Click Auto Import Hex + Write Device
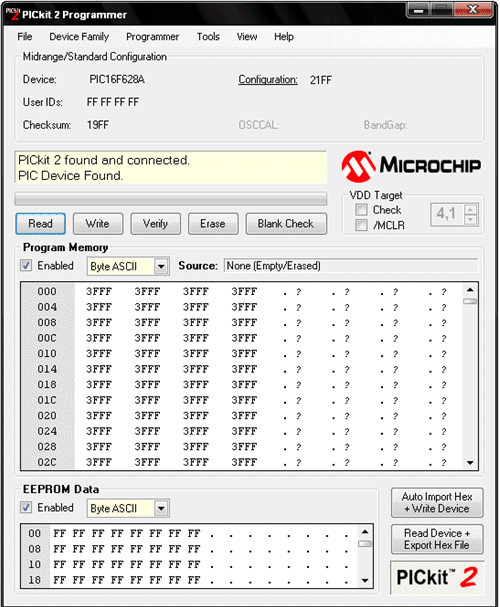The height and width of the screenshot is (607, 500). [x=437, y=502]
